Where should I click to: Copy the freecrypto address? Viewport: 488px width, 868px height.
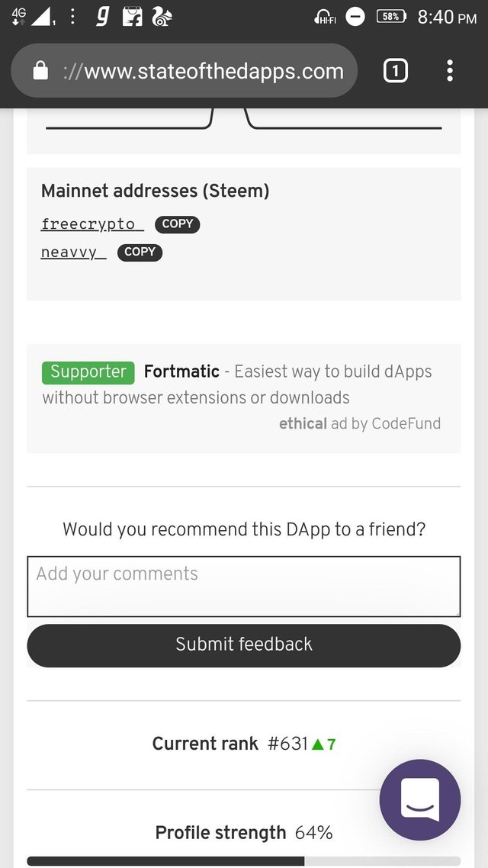tap(177, 224)
